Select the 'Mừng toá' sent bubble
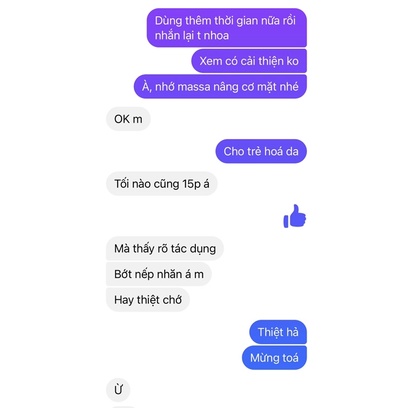Screen dimensions: 408x408 (x=274, y=358)
